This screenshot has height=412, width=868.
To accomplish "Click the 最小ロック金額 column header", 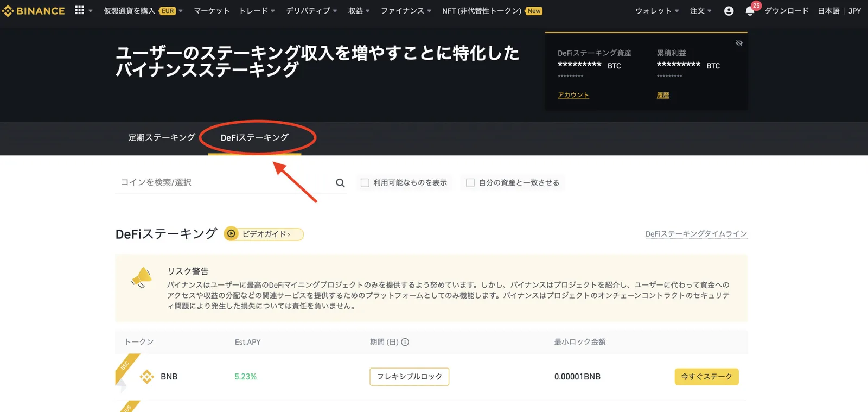I will click(580, 342).
